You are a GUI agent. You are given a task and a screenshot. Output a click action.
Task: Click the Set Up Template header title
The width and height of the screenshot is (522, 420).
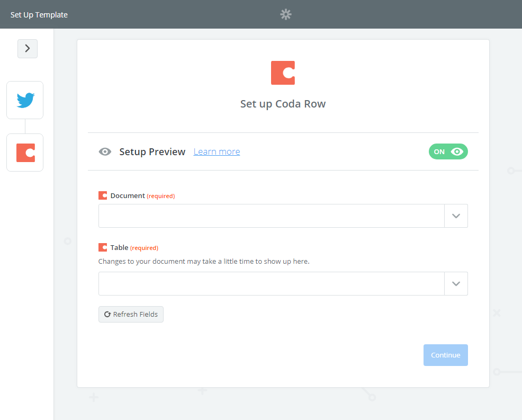(x=39, y=15)
